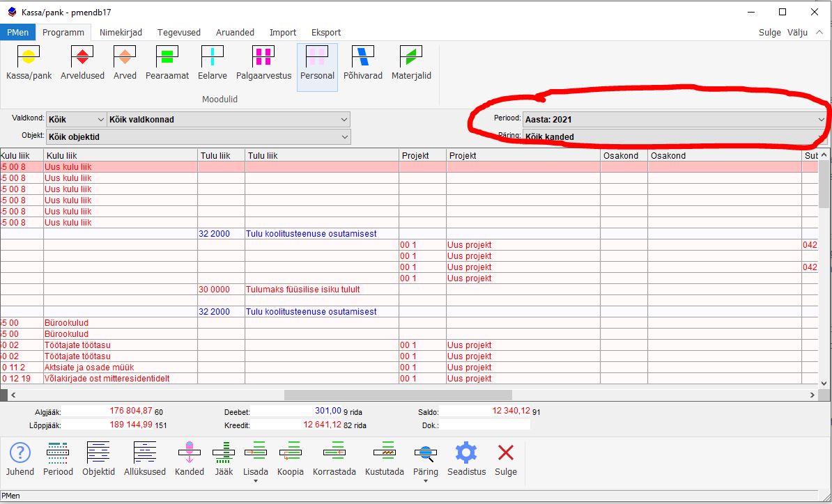Click the Kreedit value 12 641,12
Image resolution: width=832 pixels, height=504 pixels.
[x=322, y=425]
